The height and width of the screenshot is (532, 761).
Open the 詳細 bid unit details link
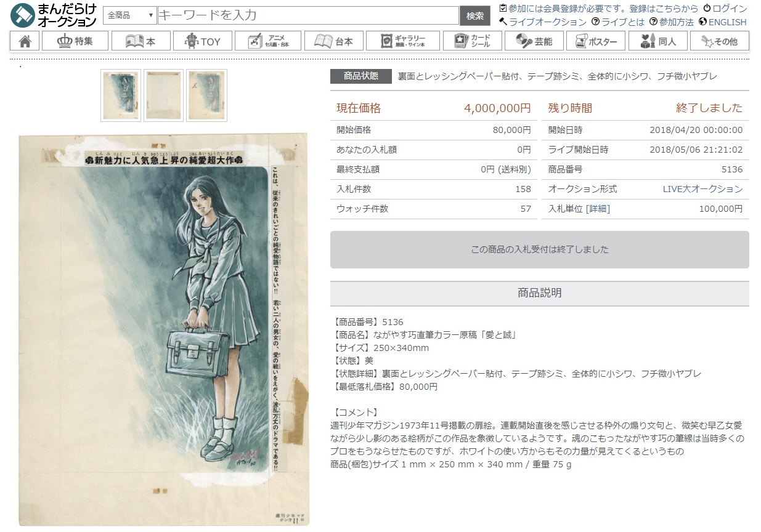coord(597,209)
